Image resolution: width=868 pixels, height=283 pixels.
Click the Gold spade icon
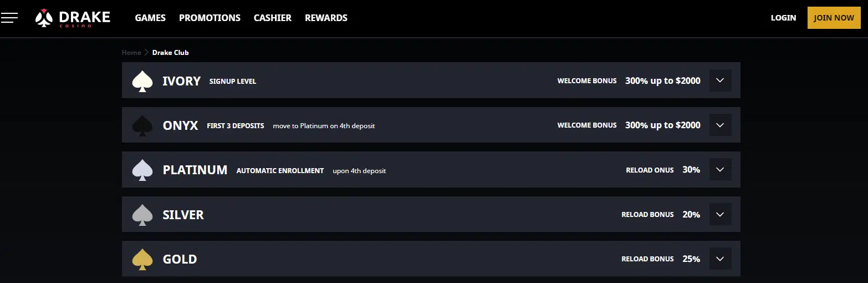click(142, 259)
